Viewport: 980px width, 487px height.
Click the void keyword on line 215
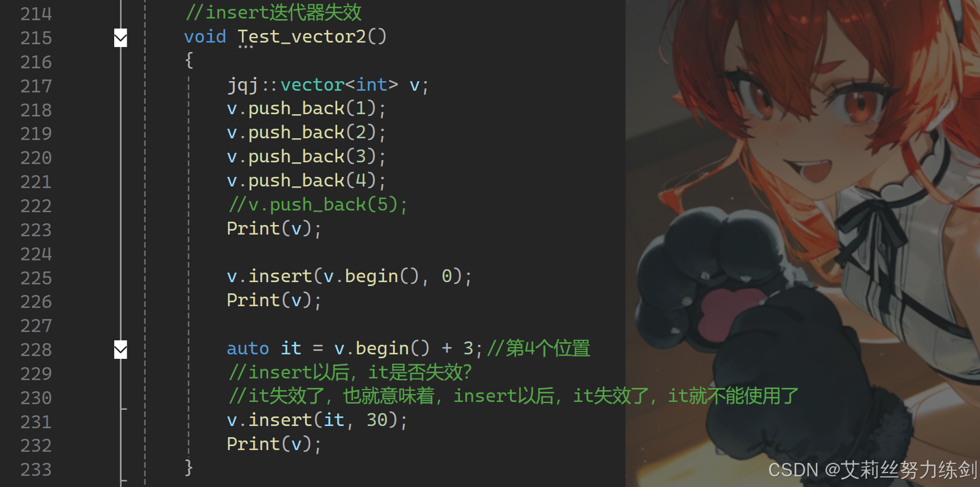[x=205, y=37]
